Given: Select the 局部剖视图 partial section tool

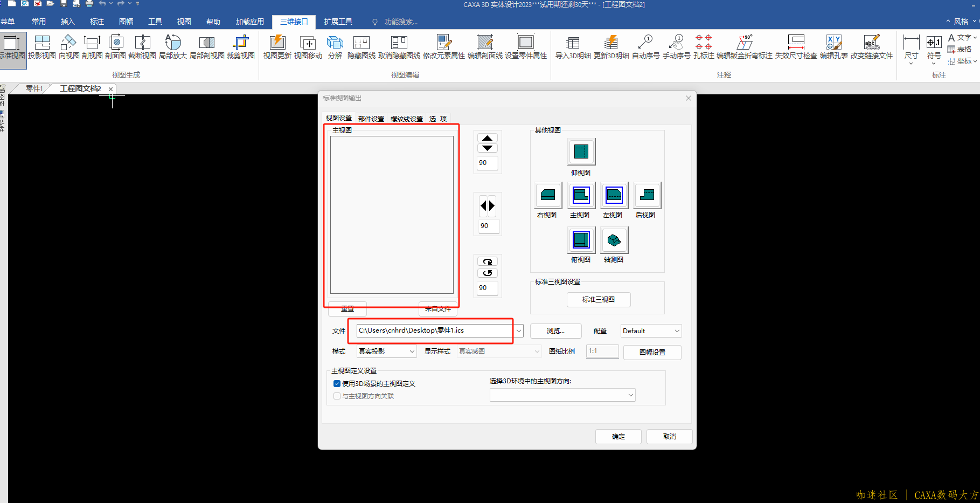Looking at the screenshot, I should coord(207,47).
